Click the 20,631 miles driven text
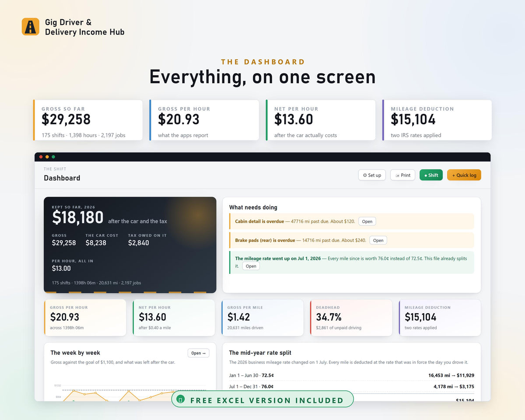525x420 pixels. click(245, 328)
